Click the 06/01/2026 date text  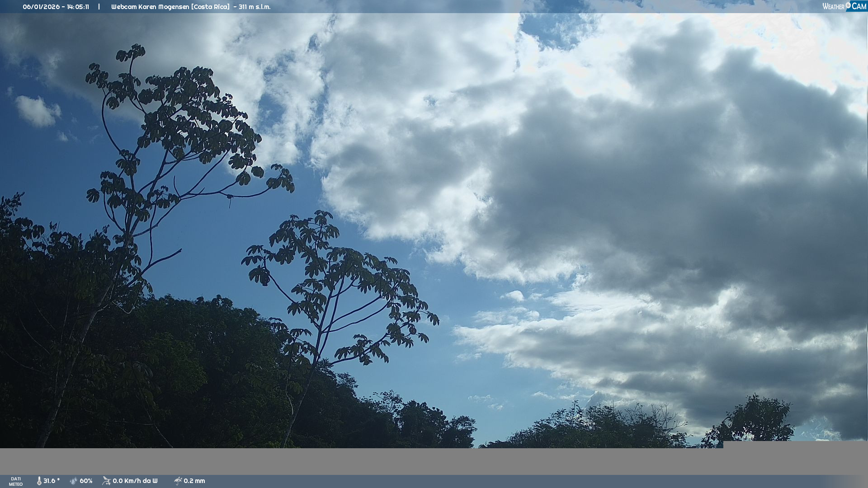(41, 7)
